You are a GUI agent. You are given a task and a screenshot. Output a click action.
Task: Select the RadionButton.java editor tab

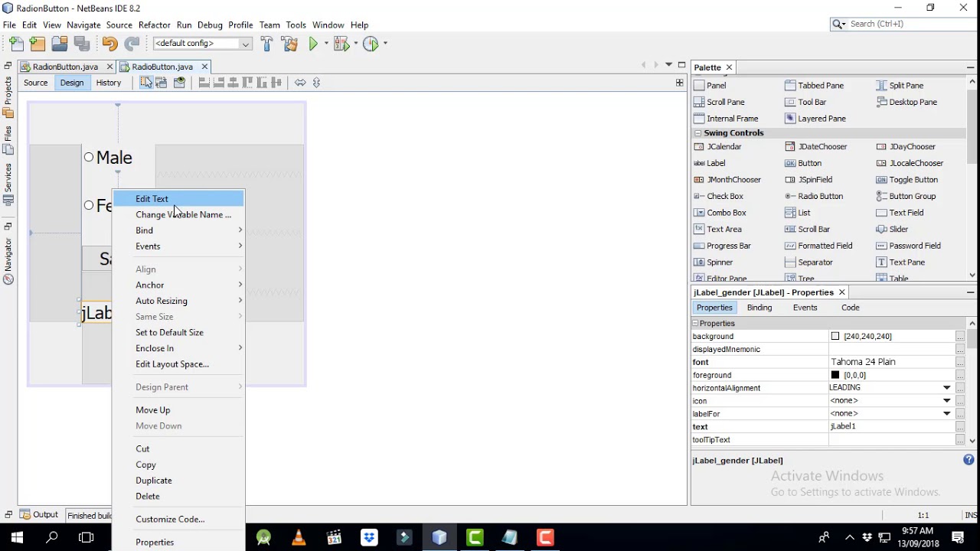coord(65,67)
